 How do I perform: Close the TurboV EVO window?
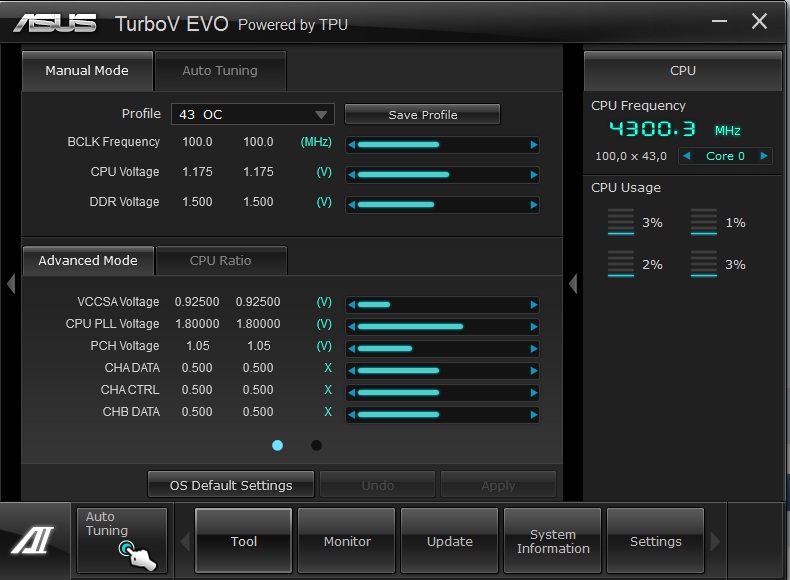[x=759, y=21]
